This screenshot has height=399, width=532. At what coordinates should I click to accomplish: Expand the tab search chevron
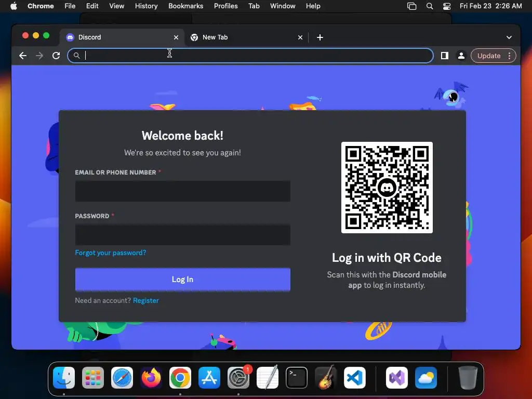tap(509, 37)
